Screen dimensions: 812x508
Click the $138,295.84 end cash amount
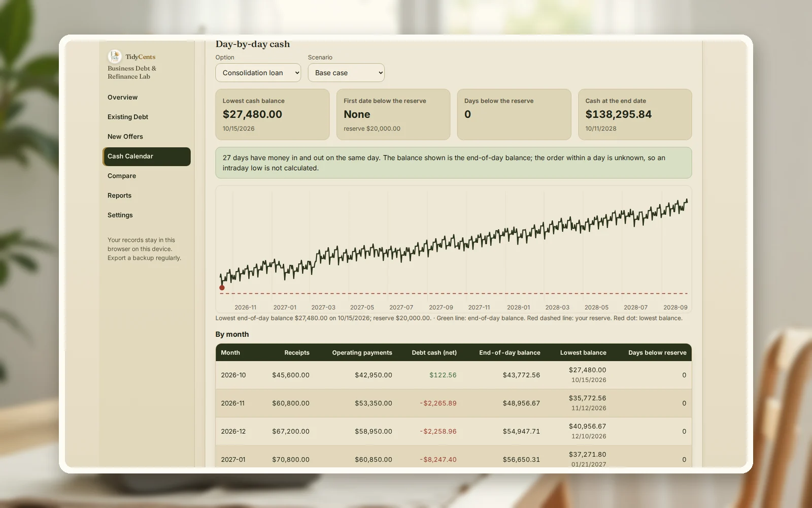(619, 114)
